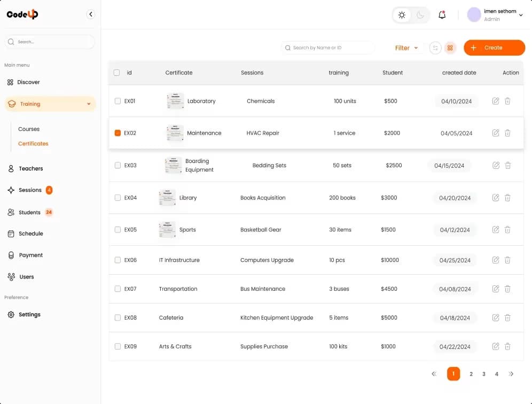The width and height of the screenshot is (532, 404).
Task: Collapse the sidebar with arrow button
Action: tap(91, 14)
